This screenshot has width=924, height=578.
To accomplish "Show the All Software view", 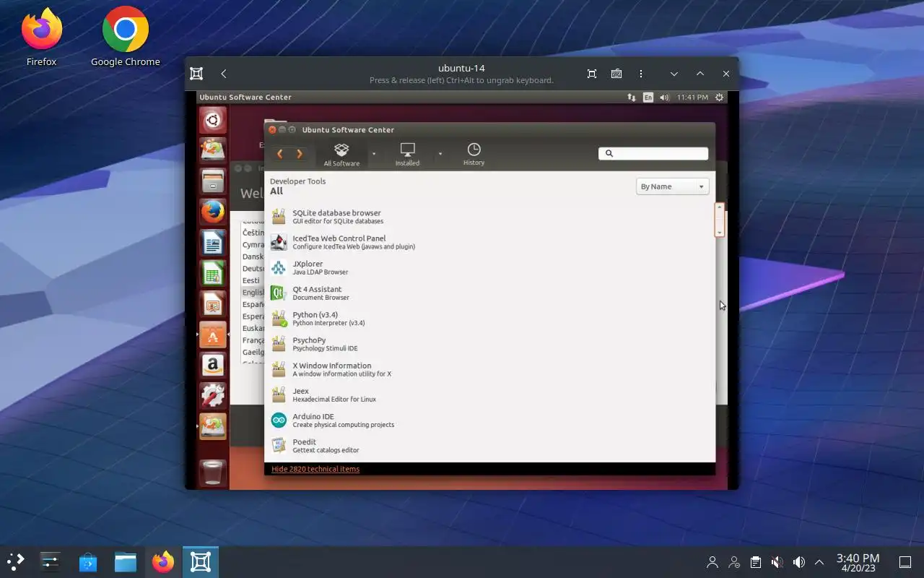I will pyautogui.click(x=341, y=155).
